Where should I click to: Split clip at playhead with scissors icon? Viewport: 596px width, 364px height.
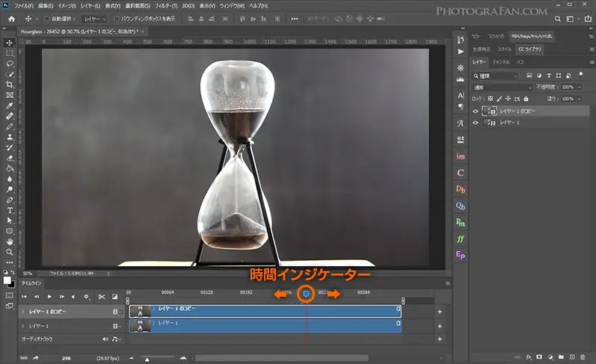(x=102, y=297)
